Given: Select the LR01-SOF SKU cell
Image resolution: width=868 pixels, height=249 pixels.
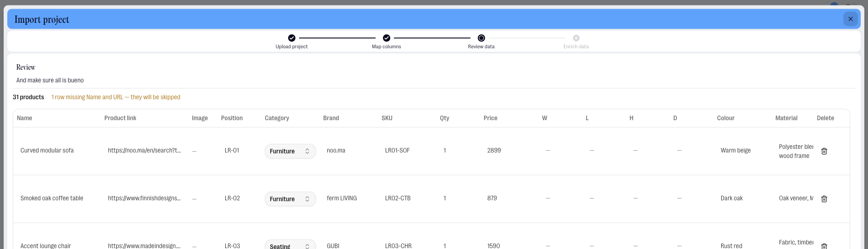Looking at the screenshot, I should (x=398, y=150).
